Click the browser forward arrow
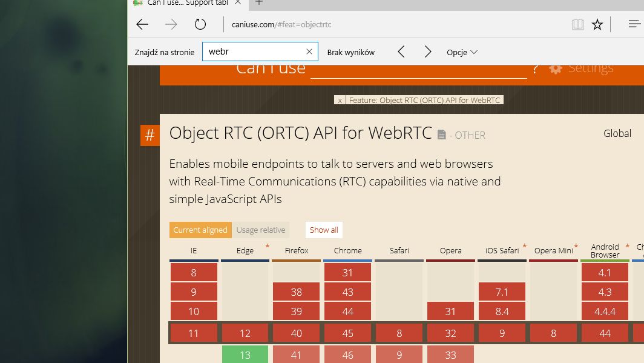 (171, 24)
